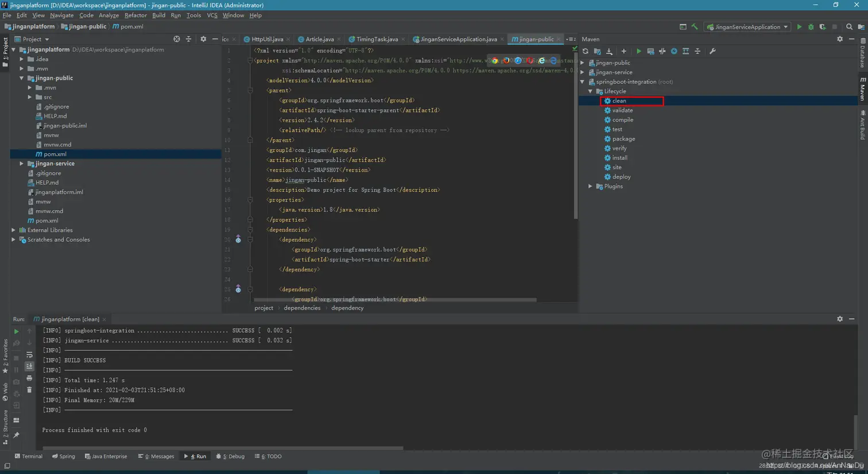
Task: Reimport all Maven projects
Action: pyautogui.click(x=586, y=51)
